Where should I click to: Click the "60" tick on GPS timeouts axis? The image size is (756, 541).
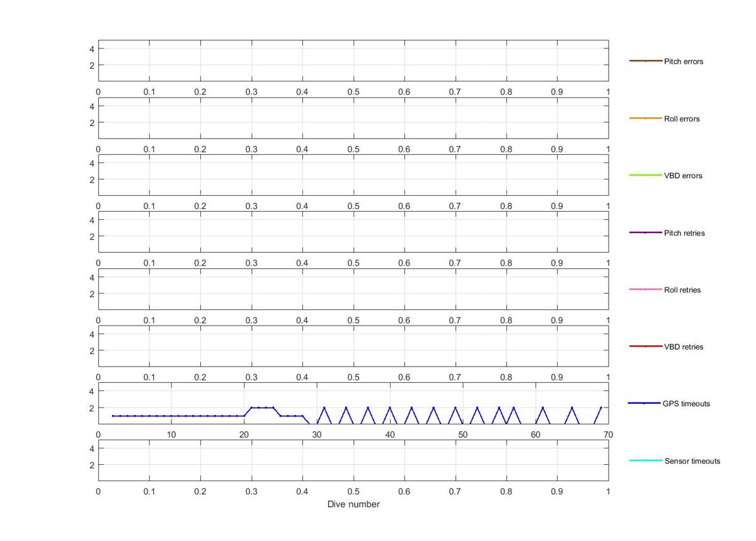point(535,435)
